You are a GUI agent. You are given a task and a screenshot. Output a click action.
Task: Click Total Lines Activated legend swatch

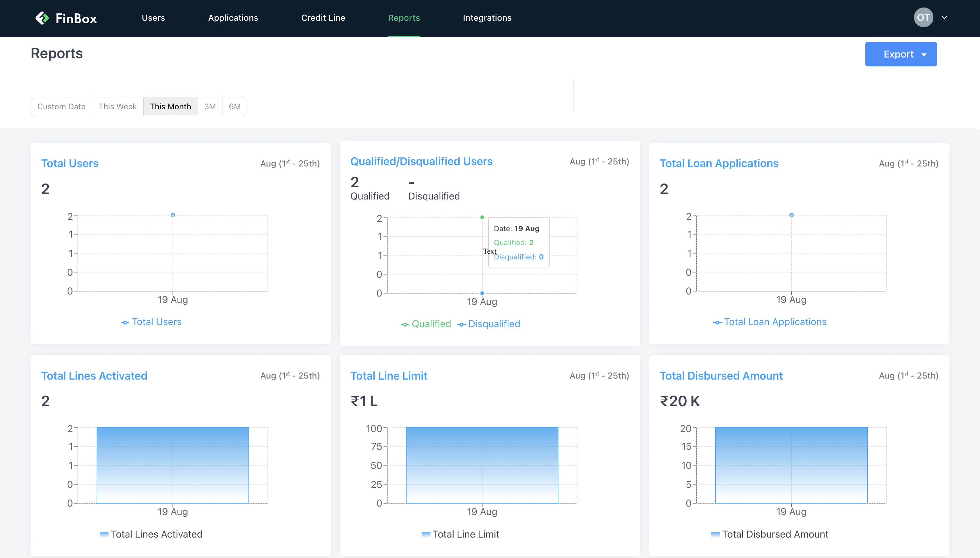pyautogui.click(x=104, y=534)
